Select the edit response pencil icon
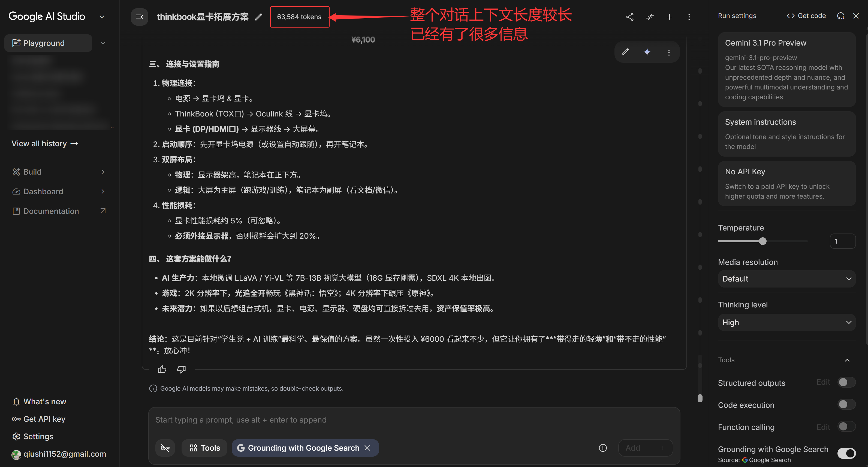 click(625, 52)
